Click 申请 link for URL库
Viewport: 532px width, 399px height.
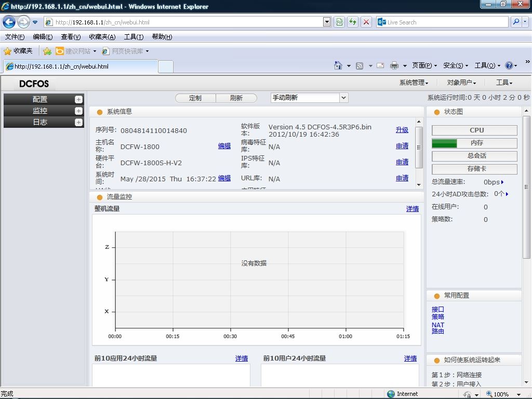[402, 178]
